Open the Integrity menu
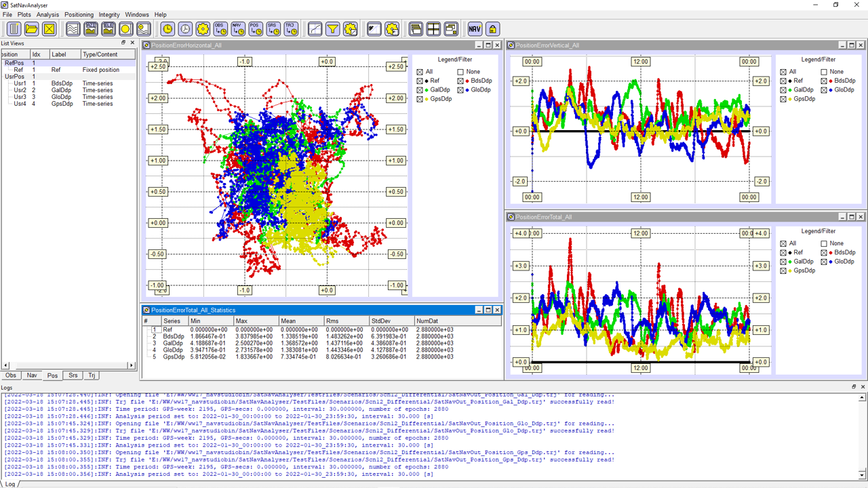 coord(109,14)
